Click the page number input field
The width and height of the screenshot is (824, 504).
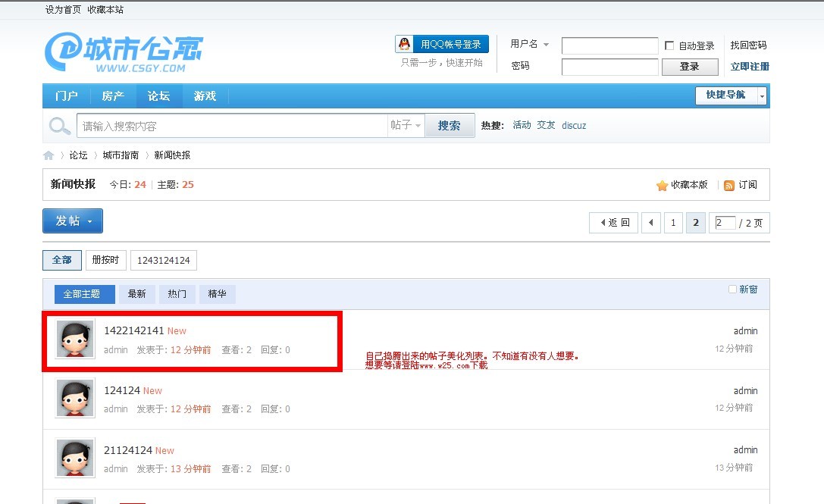pyautogui.click(x=725, y=222)
